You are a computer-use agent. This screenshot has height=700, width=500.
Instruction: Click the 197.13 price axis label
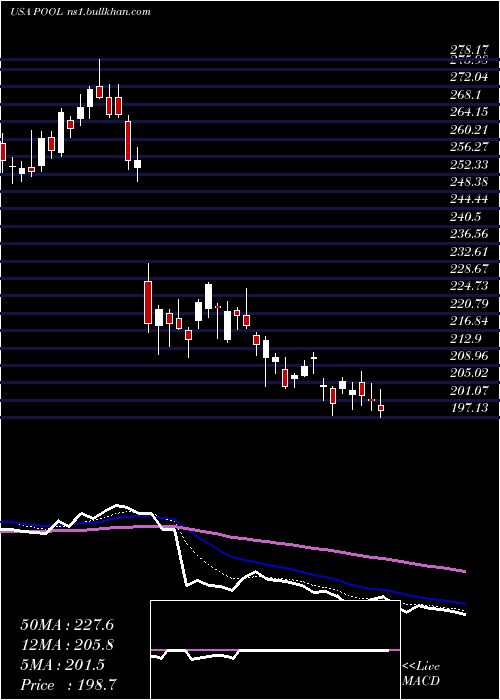(x=469, y=408)
